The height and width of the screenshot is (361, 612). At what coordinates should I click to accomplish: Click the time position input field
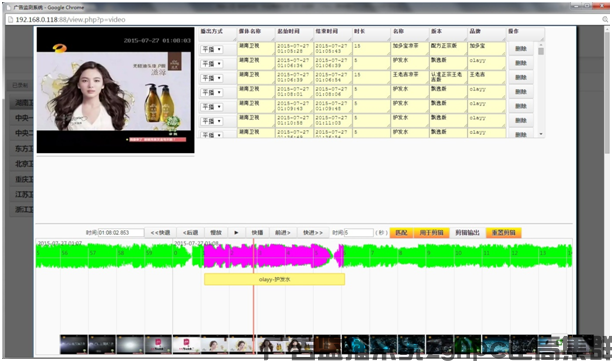click(121, 233)
